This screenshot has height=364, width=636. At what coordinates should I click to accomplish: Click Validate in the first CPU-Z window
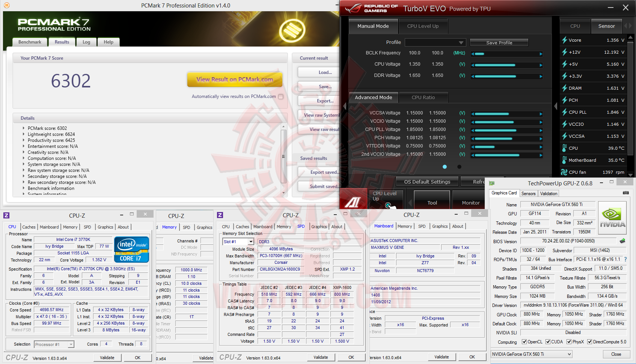point(107,358)
